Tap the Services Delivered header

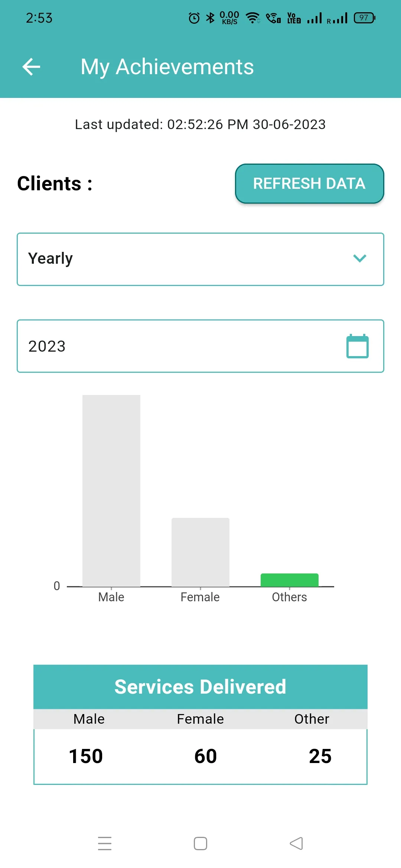tap(200, 687)
